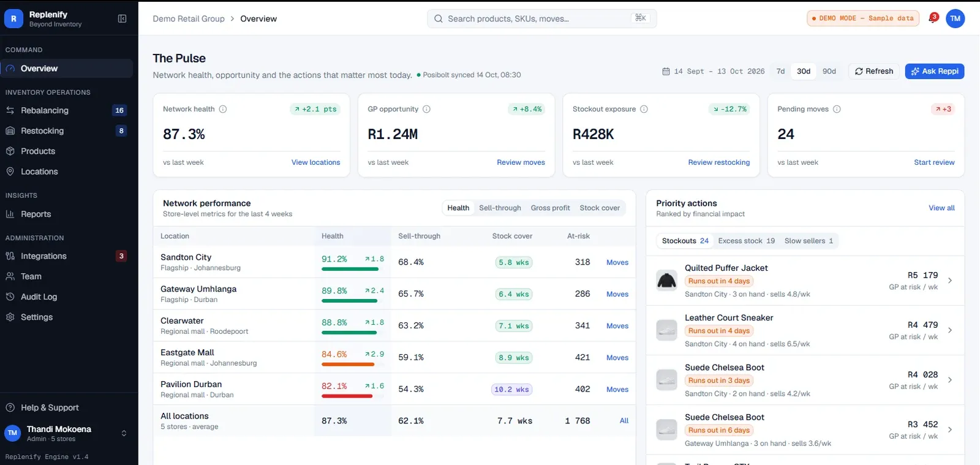Click the Network health info icon
This screenshot has width=980, height=465.
(x=223, y=109)
